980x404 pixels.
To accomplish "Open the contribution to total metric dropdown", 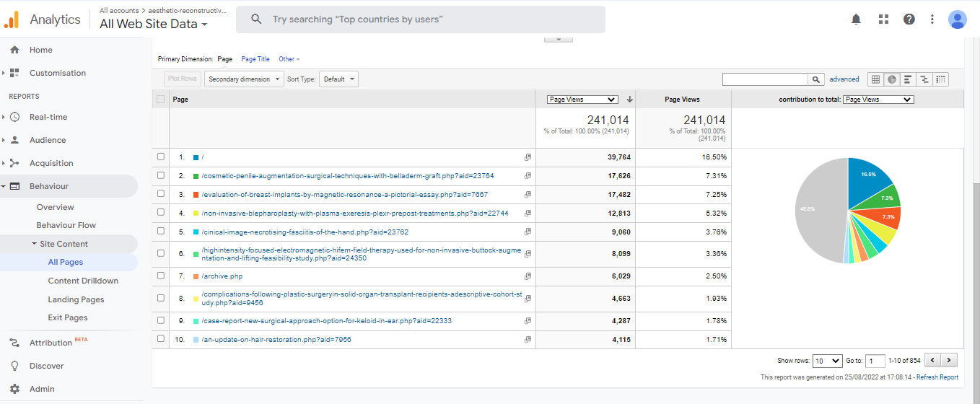I will point(878,100).
